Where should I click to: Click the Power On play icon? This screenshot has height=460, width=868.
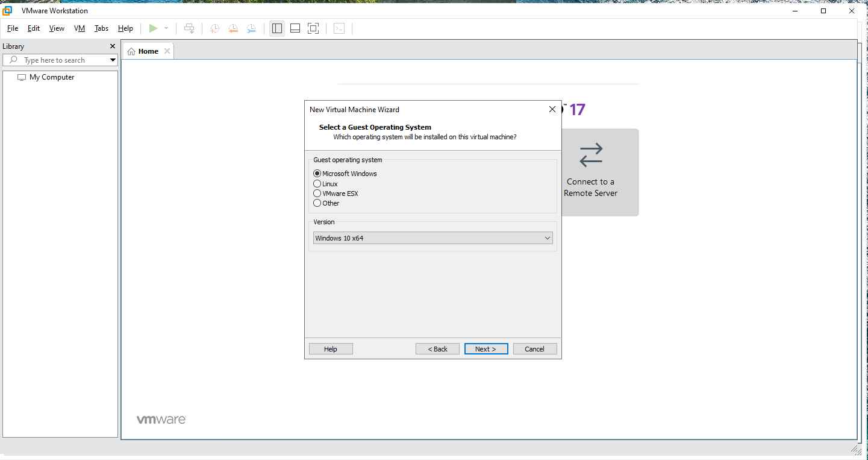click(153, 28)
